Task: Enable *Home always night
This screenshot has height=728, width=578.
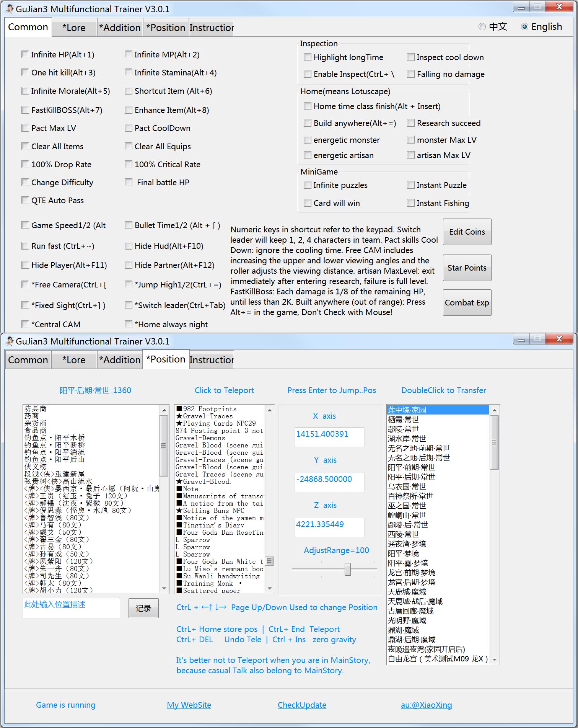Action: pos(129,324)
